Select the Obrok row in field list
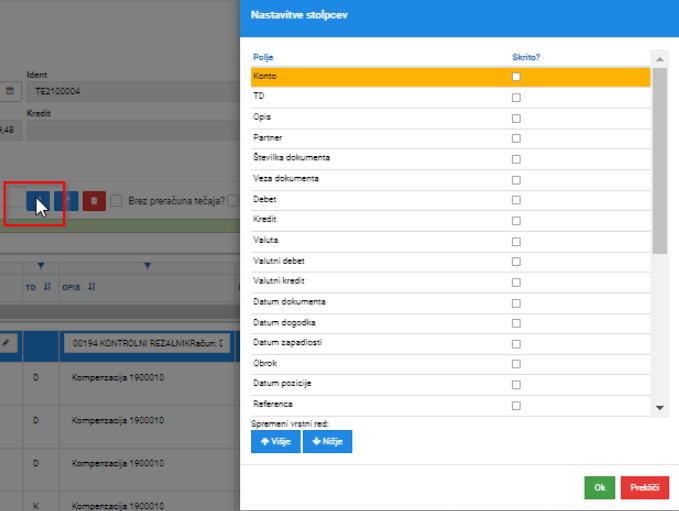This screenshot has width=679, height=511. [450, 364]
